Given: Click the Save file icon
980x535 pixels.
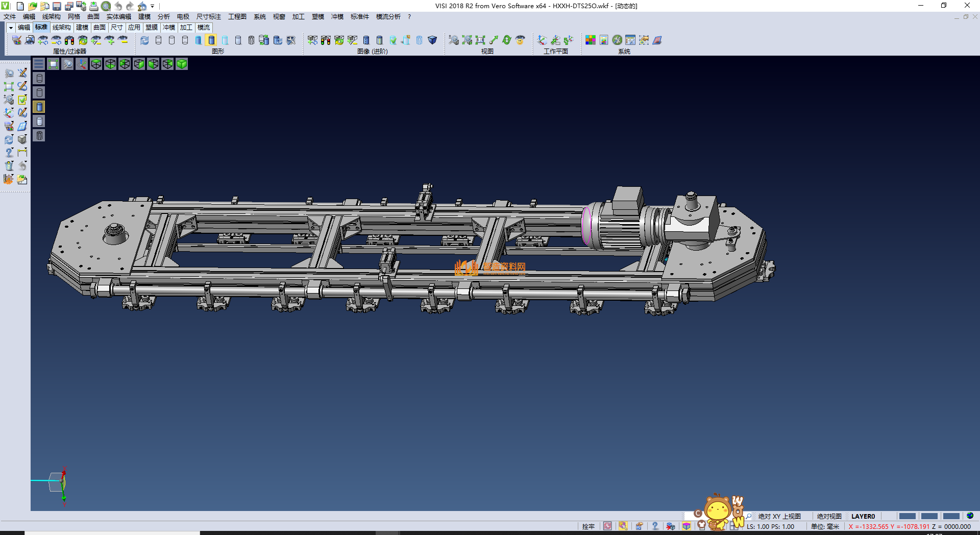Looking at the screenshot, I should [x=57, y=6].
